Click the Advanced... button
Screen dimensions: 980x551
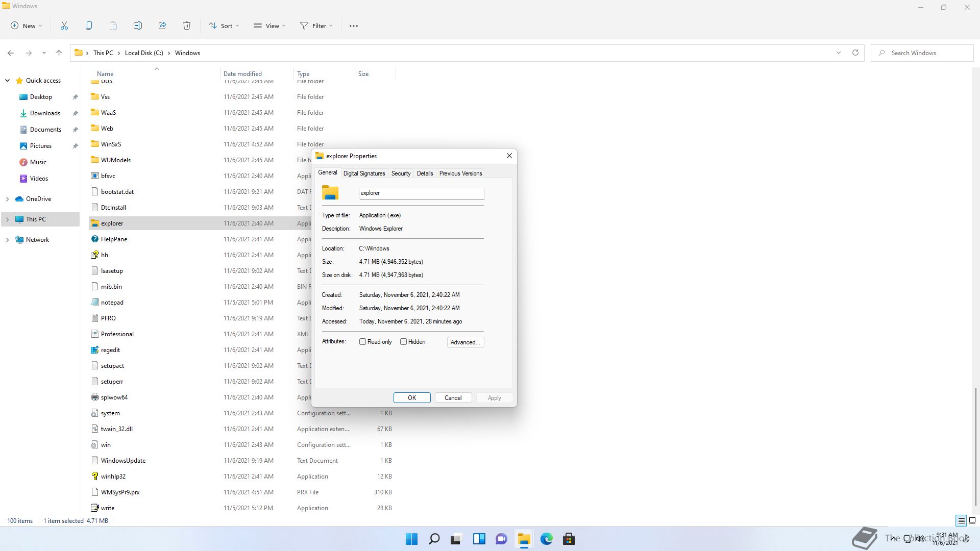[465, 342]
